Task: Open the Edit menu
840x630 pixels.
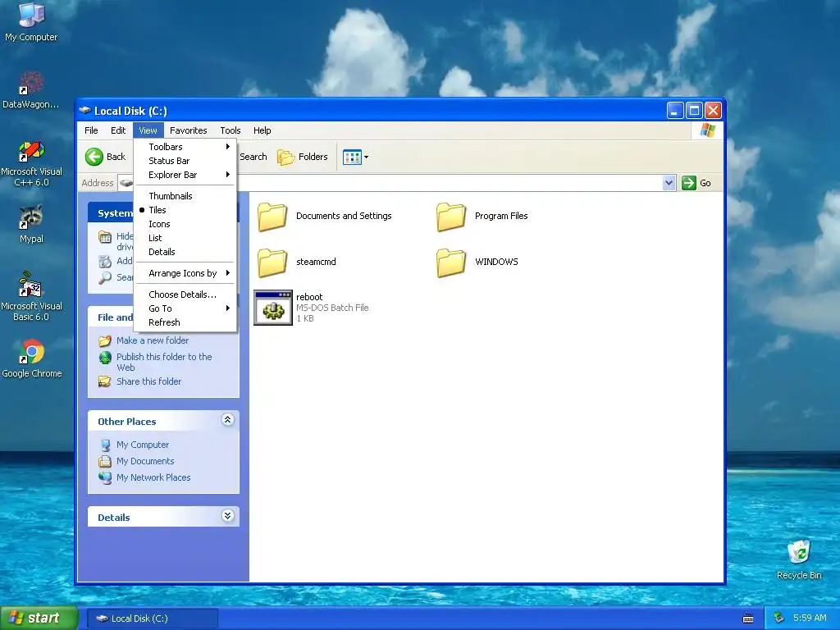Action: (118, 130)
